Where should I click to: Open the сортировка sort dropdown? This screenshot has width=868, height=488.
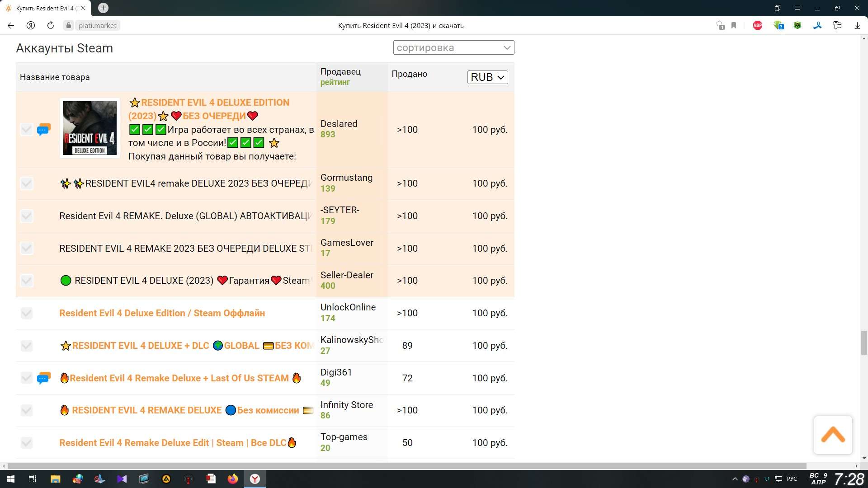click(x=453, y=47)
